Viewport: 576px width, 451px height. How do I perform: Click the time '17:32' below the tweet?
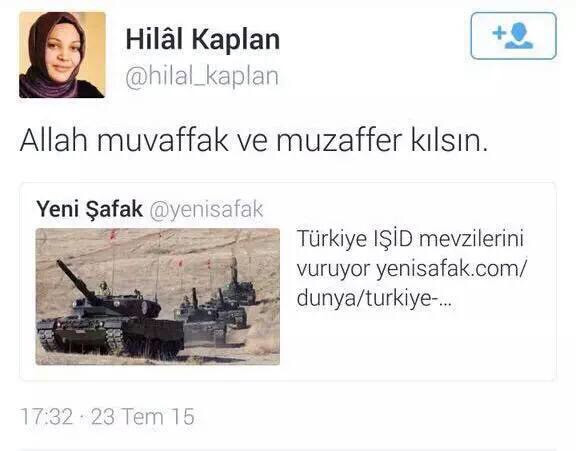tap(47, 416)
